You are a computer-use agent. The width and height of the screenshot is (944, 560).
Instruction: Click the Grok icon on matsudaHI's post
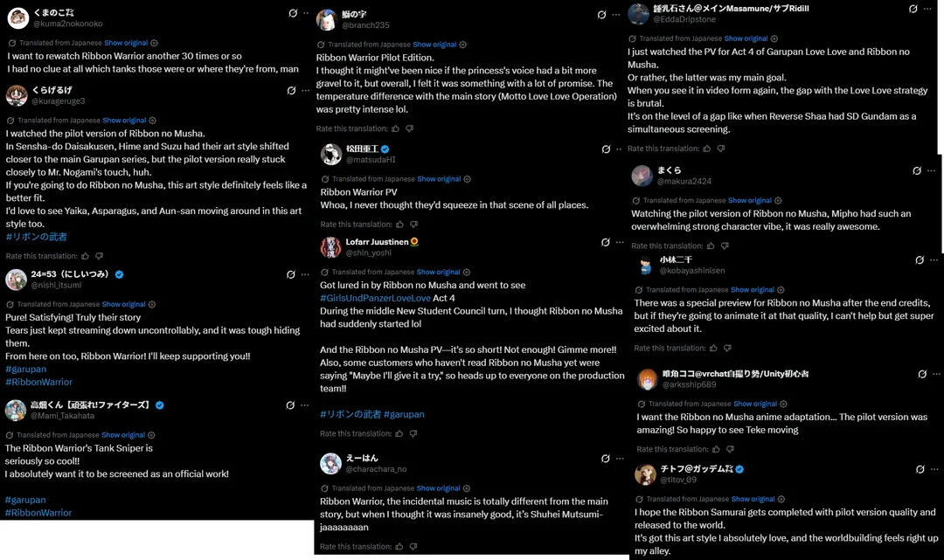(x=607, y=149)
